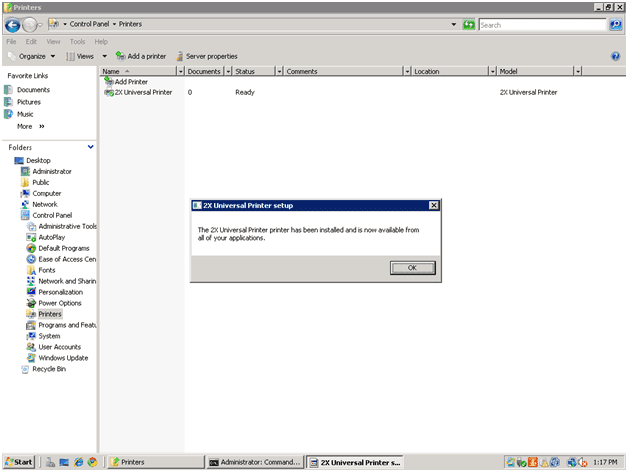Click into the Search field
Image resolution: width=628 pixels, height=472 pixels.
click(x=542, y=25)
